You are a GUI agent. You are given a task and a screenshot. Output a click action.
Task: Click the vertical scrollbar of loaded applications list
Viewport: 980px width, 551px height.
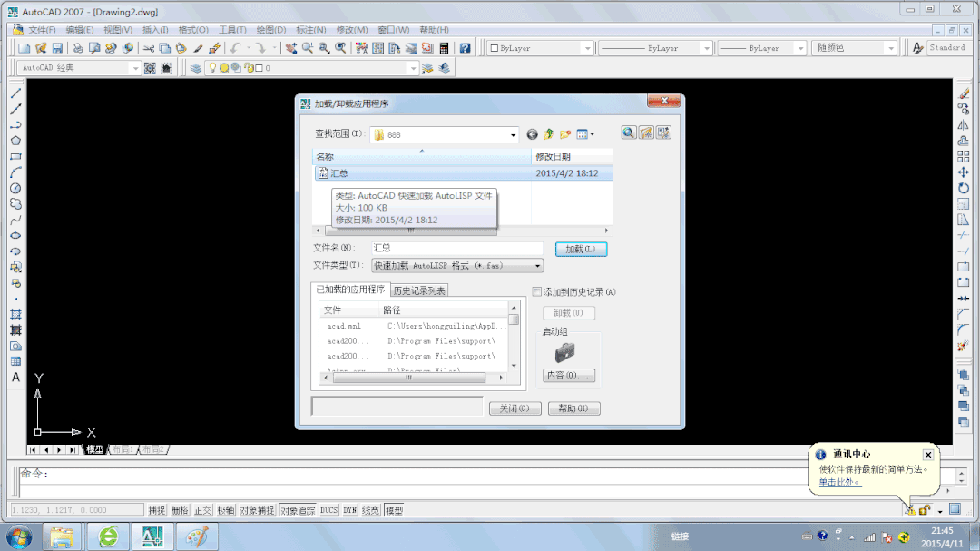click(514, 336)
